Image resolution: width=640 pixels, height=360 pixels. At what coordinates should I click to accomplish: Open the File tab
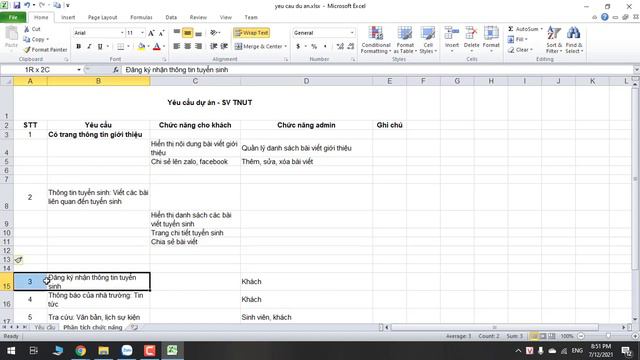(13, 18)
